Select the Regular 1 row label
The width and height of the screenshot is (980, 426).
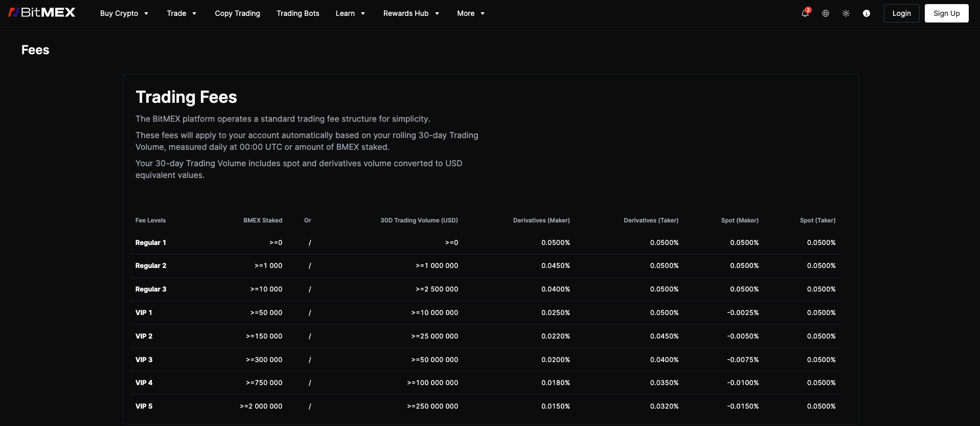(x=151, y=242)
